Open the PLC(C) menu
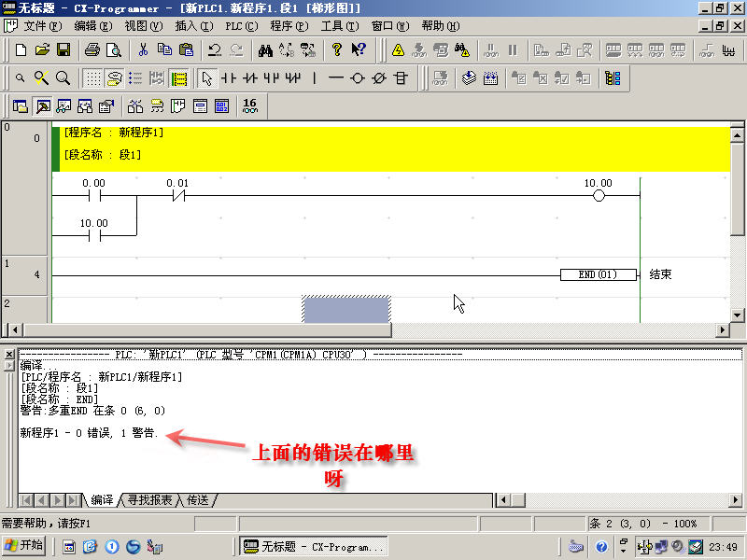 [x=242, y=26]
